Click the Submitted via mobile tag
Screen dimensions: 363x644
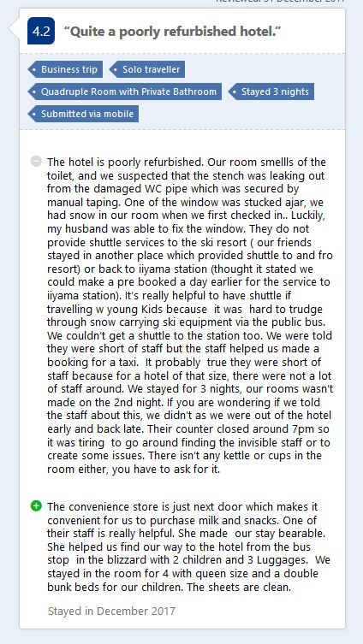(83, 114)
